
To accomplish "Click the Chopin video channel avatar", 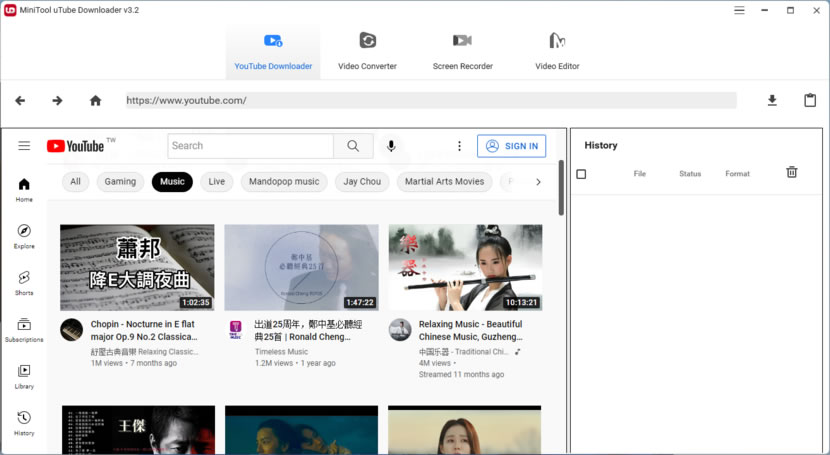I will tap(71, 330).
